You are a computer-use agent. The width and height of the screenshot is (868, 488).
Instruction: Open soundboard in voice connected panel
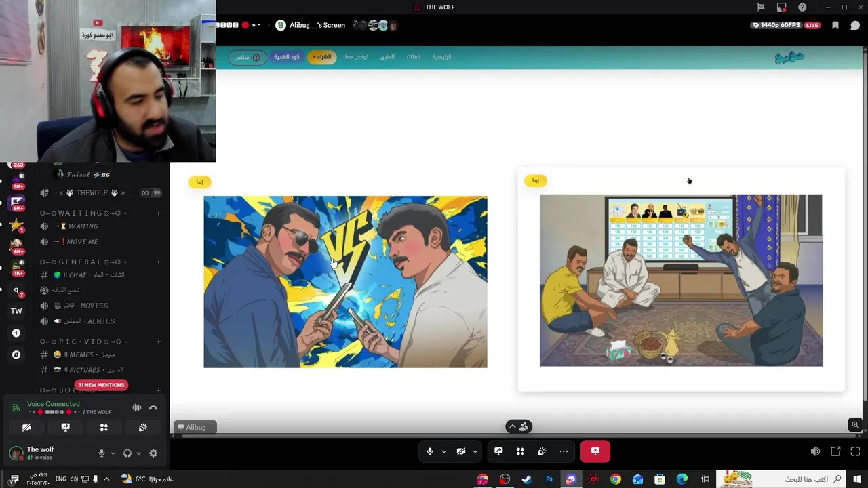(x=142, y=428)
